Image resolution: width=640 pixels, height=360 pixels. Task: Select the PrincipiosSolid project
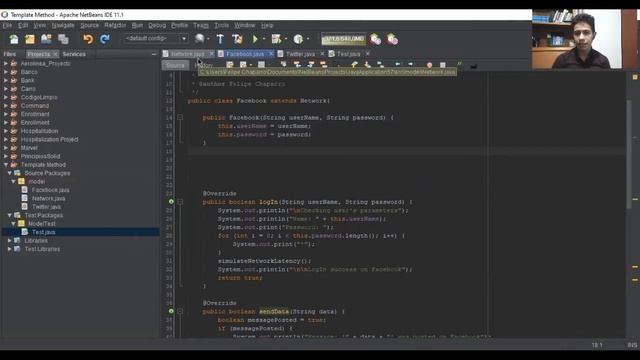pyautogui.click(x=40, y=156)
